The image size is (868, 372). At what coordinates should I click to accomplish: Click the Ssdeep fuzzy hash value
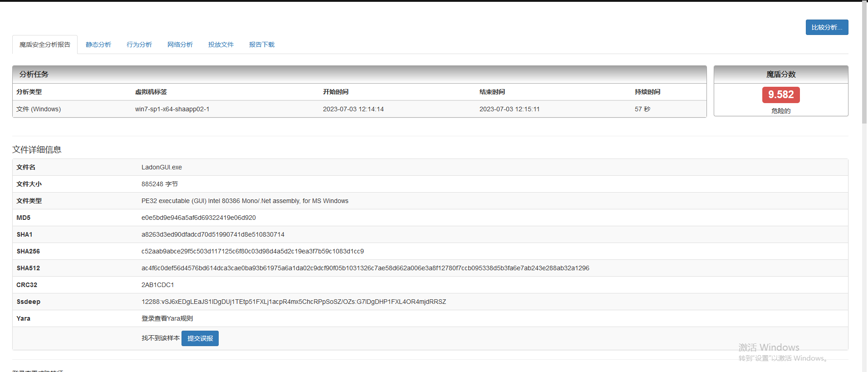coord(294,302)
